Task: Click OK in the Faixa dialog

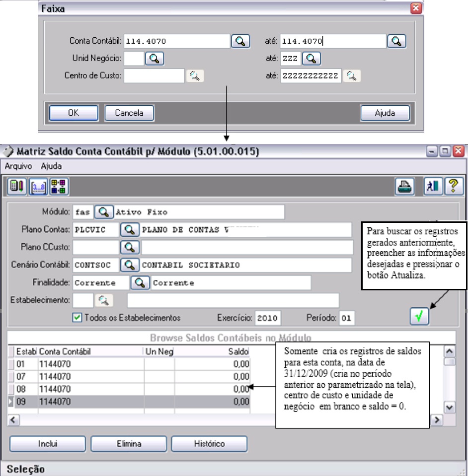Action: (74, 113)
